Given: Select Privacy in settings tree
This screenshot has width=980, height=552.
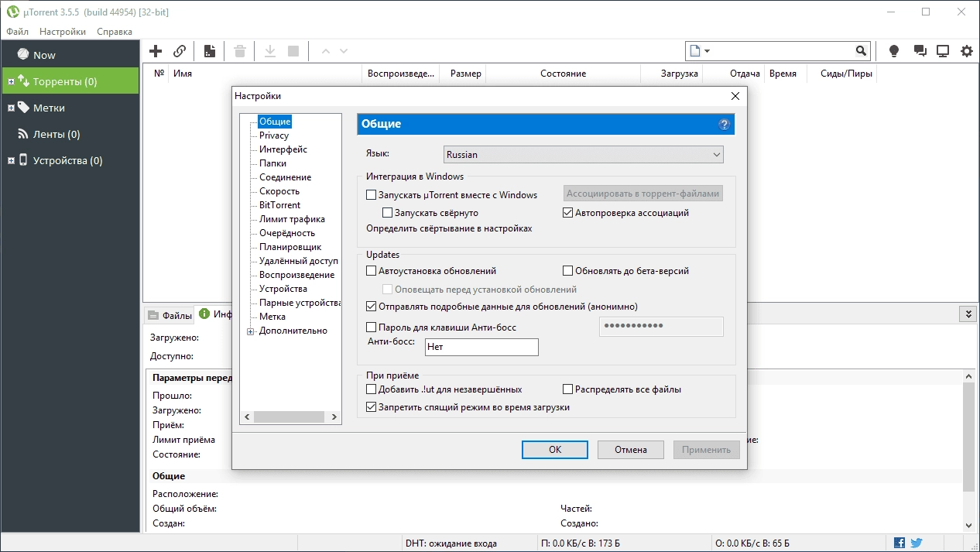Looking at the screenshot, I should point(274,135).
